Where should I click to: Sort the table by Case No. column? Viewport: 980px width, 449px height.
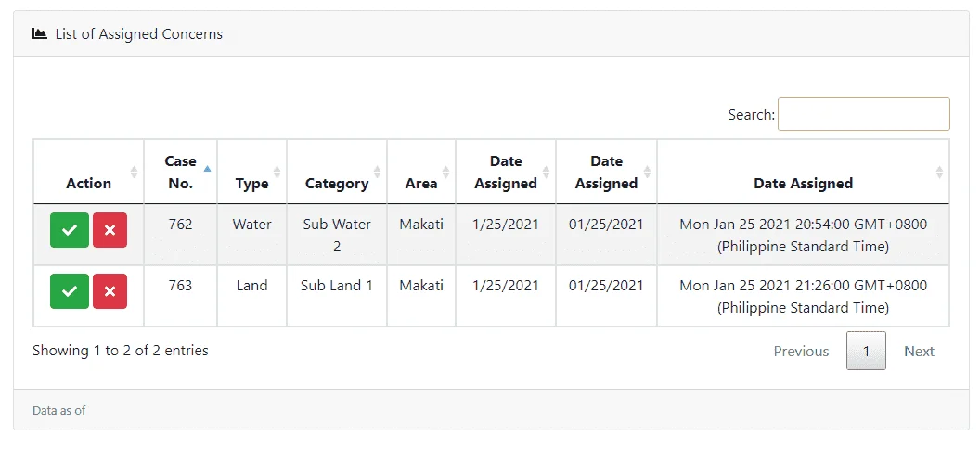coord(181,172)
